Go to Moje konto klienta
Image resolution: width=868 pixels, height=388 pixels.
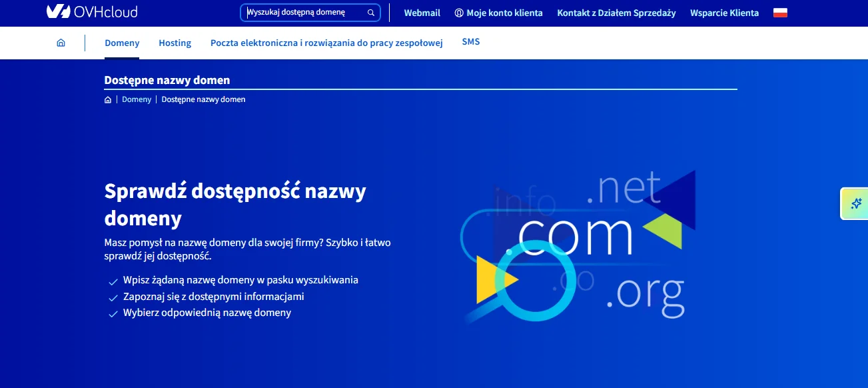click(x=504, y=13)
